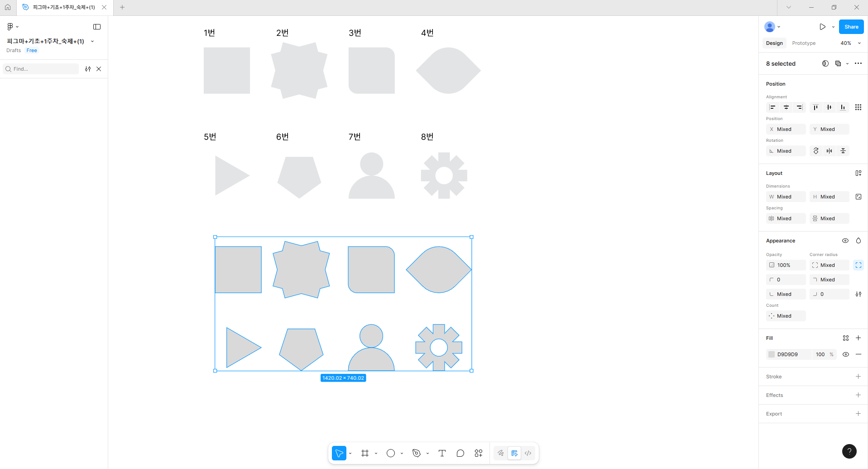Screen dimensions: 868x469
Task: Click the Use as mask icon
Action: point(825,63)
